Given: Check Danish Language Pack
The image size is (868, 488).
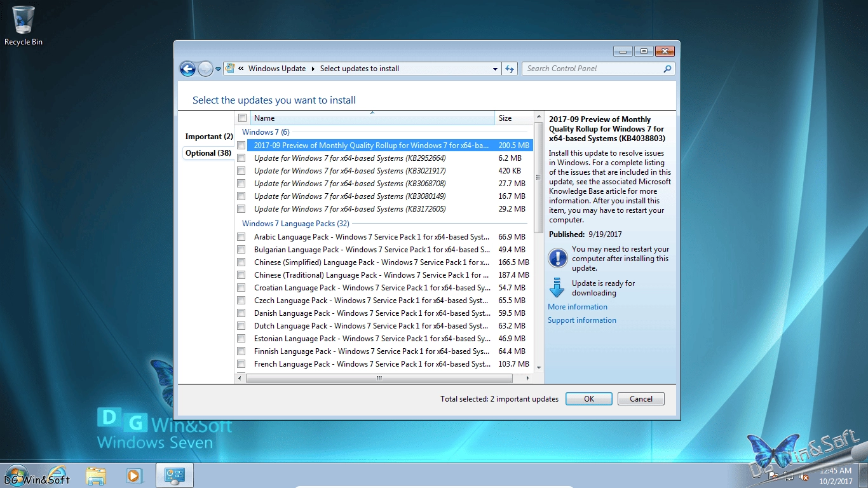Looking at the screenshot, I should (x=241, y=313).
